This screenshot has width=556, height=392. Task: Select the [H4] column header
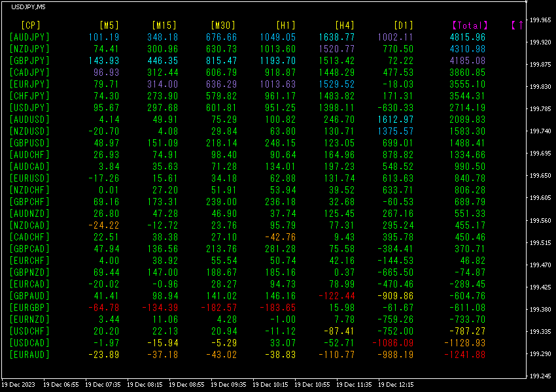345,25
